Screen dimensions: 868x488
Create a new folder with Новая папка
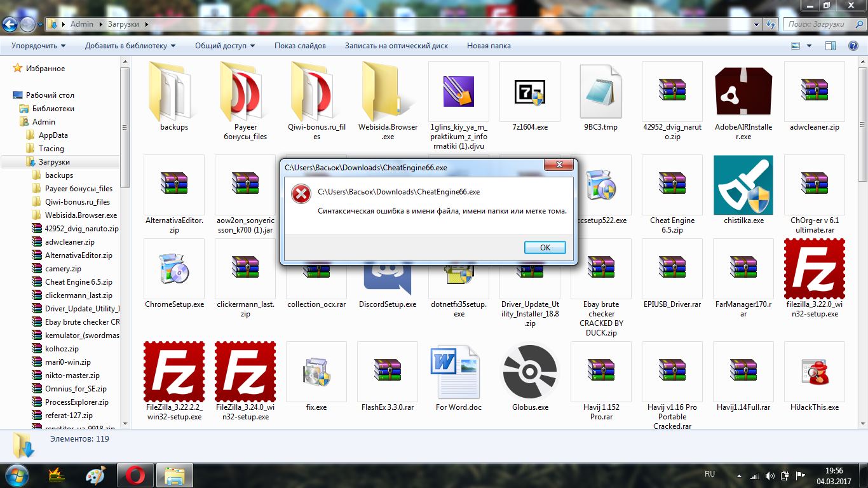click(x=488, y=46)
